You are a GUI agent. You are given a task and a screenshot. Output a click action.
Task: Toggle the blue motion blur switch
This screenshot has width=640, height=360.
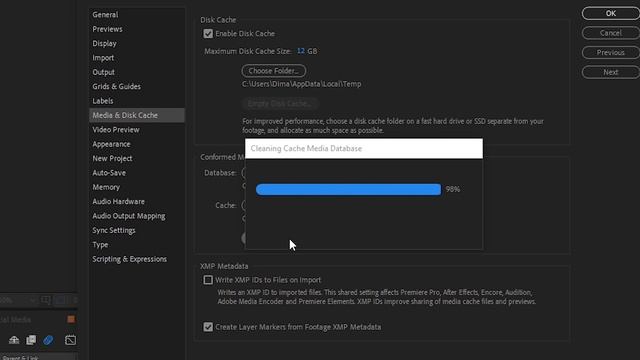[x=48, y=340]
